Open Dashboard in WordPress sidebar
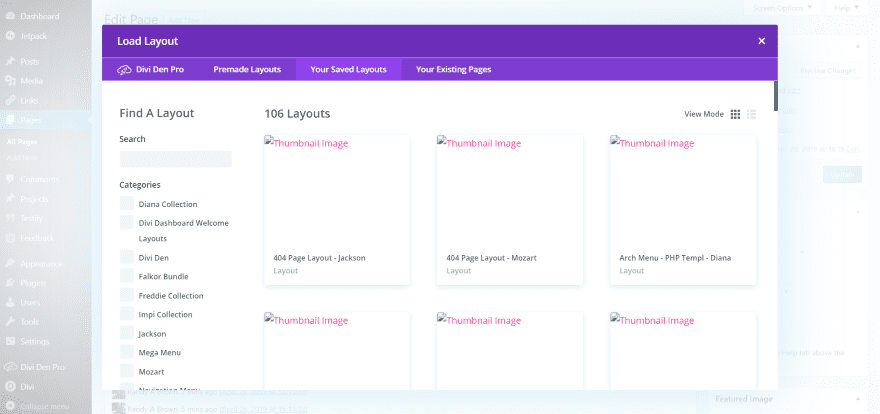The width and height of the screenshot is (880, 414). point(39,16)
